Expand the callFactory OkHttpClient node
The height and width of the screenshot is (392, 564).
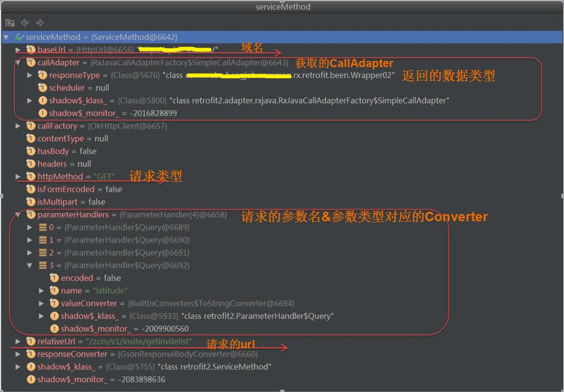coord(18,126)
